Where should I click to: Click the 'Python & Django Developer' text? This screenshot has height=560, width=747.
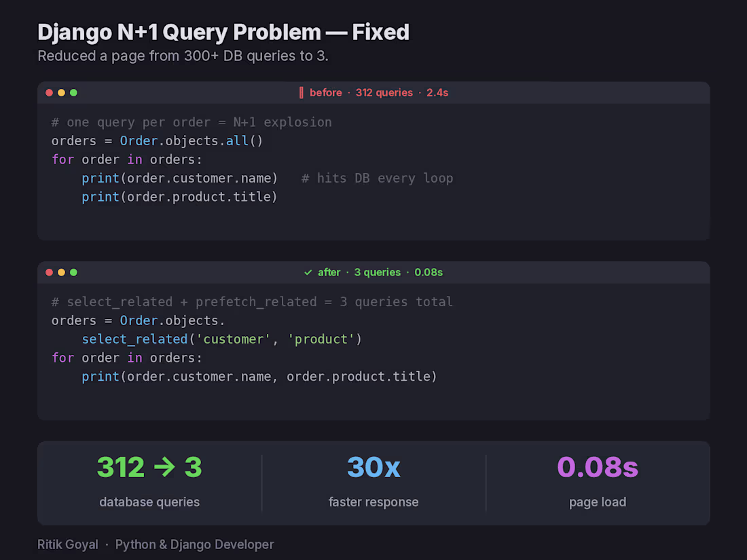click(194, 544)
